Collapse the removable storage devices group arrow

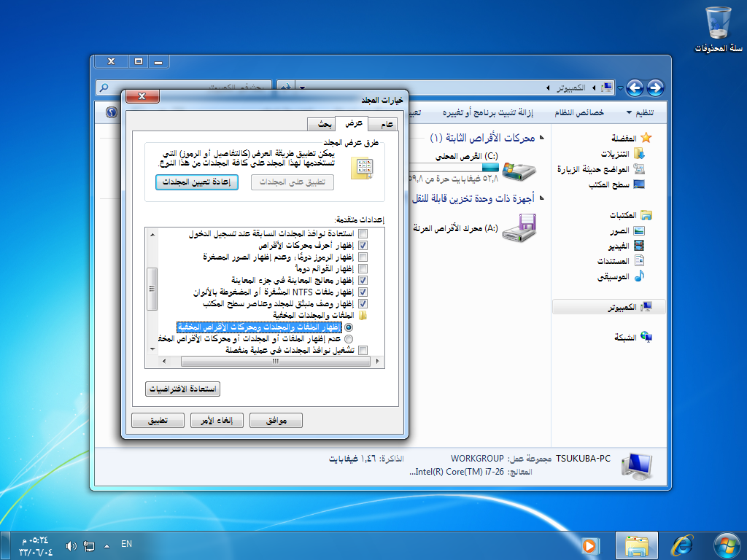click(542, 198)
